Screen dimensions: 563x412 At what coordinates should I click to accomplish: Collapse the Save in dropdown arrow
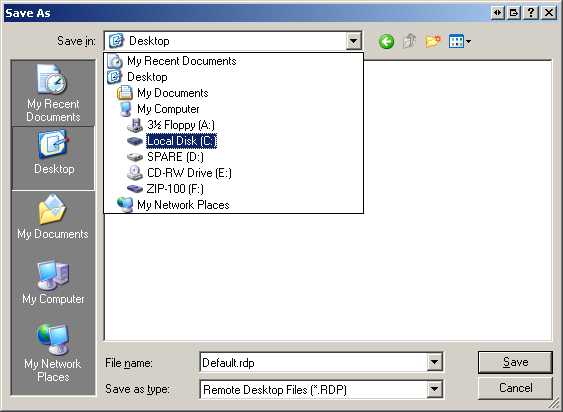[353, 41]
